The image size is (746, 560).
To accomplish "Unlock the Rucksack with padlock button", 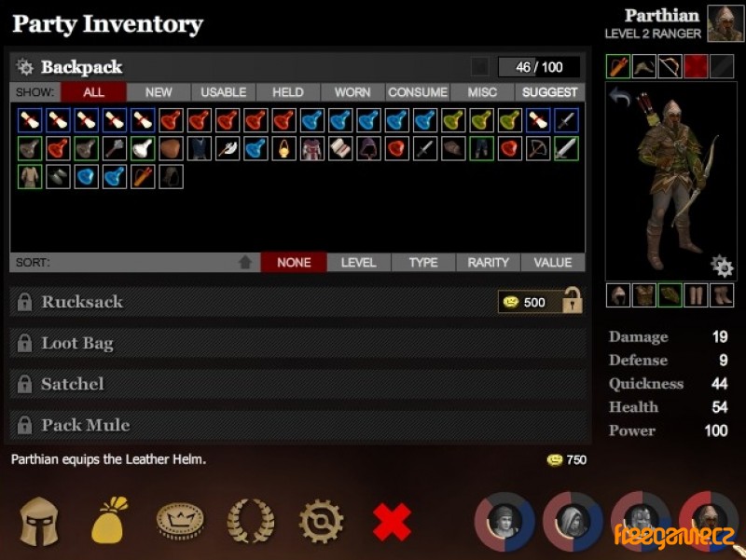I will 572,301.
